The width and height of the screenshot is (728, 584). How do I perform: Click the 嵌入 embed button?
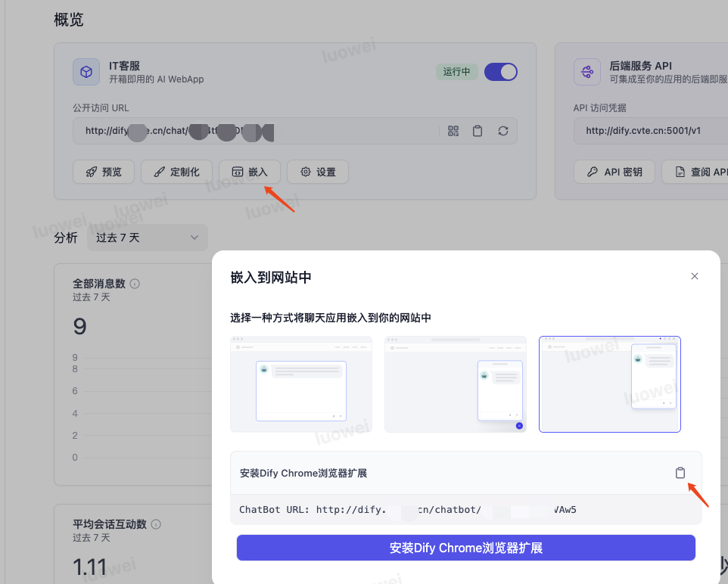point(249,172)
